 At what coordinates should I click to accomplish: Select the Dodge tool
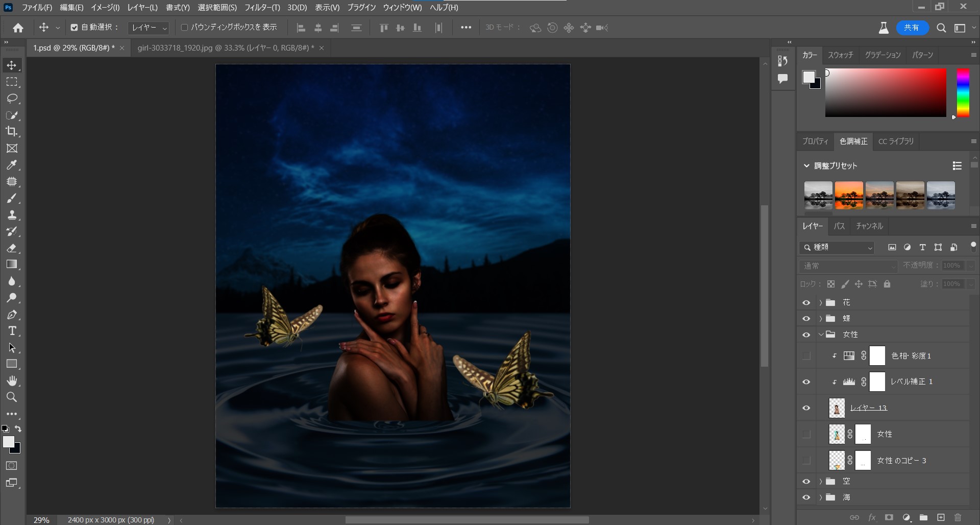tap(12, 298)
